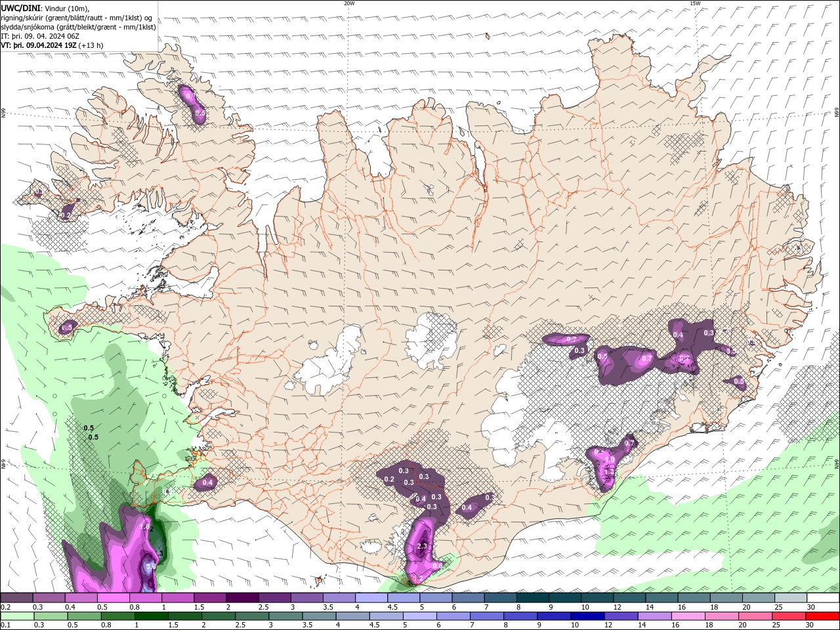Select white snow-scale swatch above 30
This screenshot has height=630, width=840.
coord(824,598)
